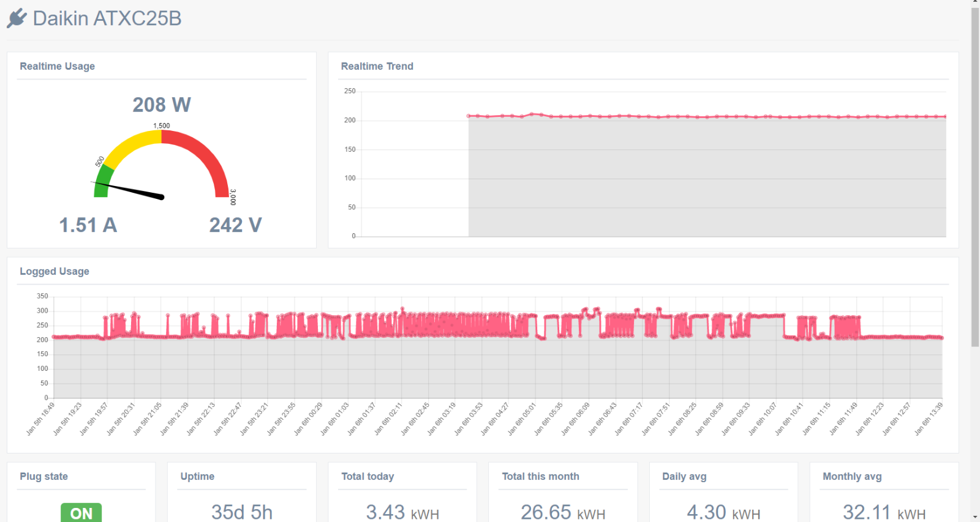
Task: Click the 35d 5h uptime value
Action: point(242,512)
